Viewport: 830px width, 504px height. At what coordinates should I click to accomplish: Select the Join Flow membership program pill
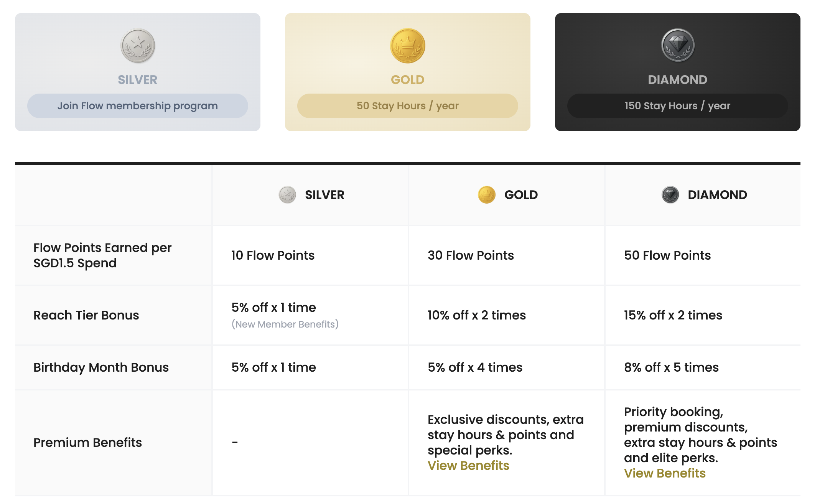pyautogui.click(x=138, y=106)
